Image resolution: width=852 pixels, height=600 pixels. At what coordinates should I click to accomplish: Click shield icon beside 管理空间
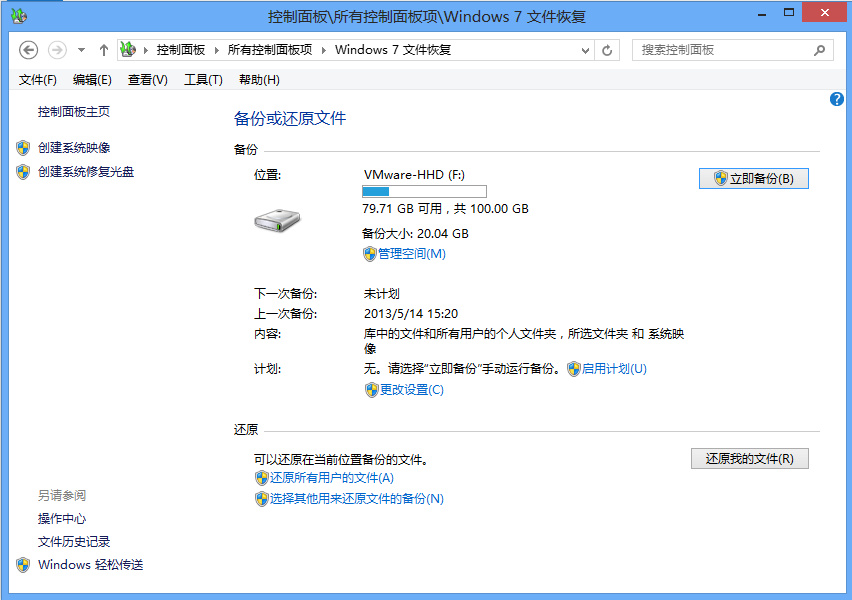point(369,254)
